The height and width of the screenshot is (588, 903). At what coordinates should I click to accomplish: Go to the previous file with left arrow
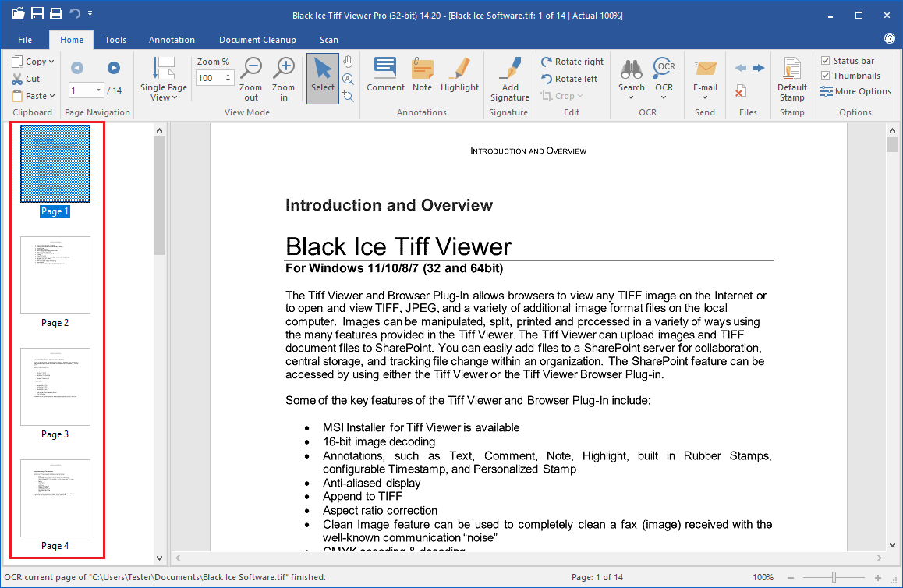tap(741, 68)
